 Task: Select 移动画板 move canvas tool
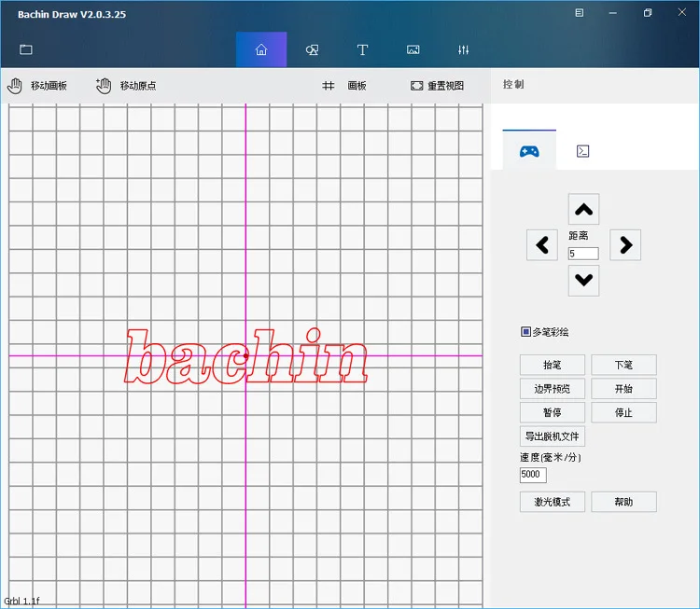coord(37,86)
